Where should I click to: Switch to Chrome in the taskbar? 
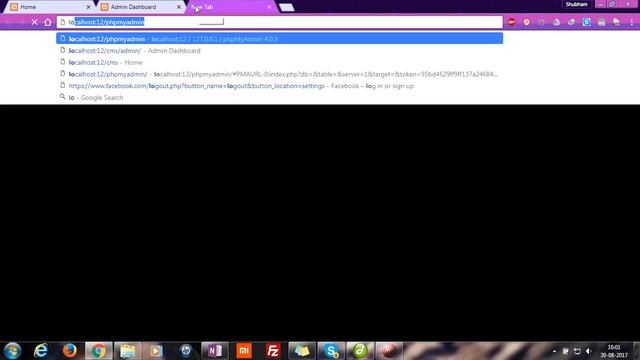pos(99,351)
